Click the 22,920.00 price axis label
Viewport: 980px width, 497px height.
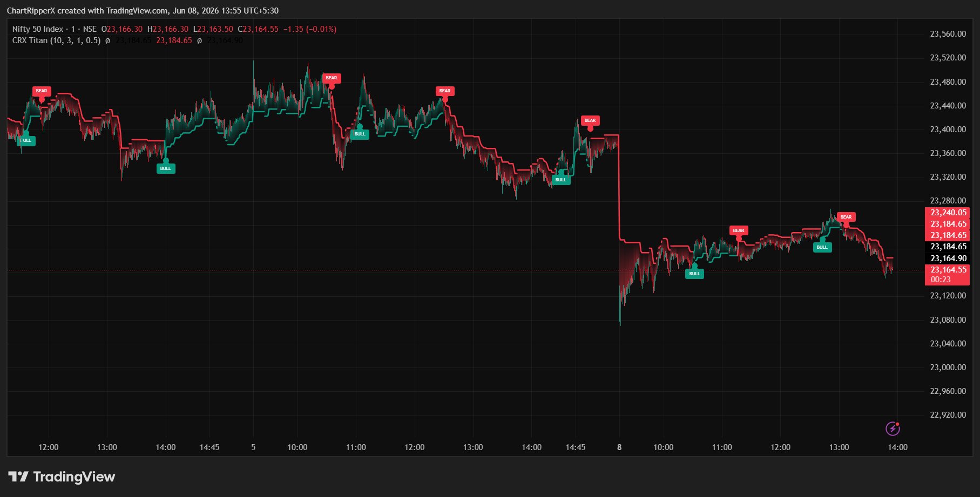[948, 415]
